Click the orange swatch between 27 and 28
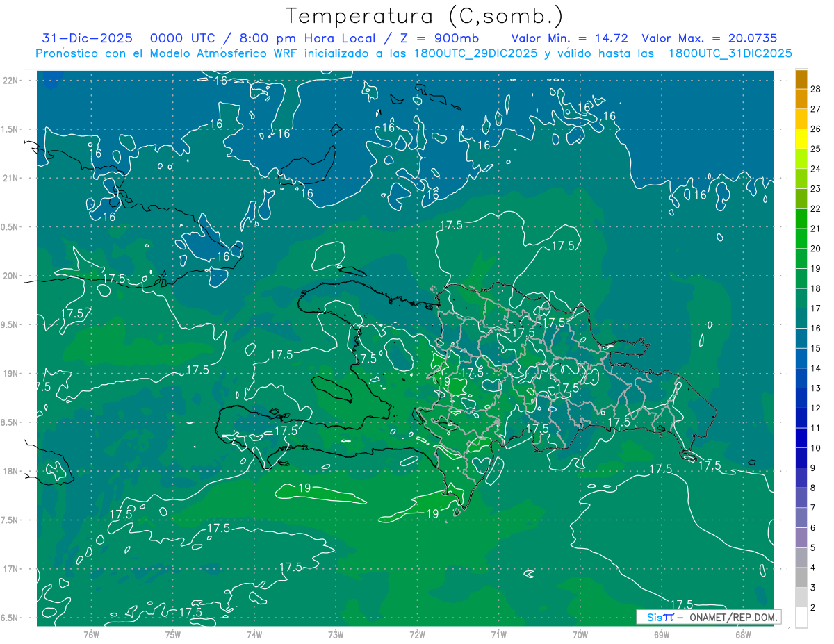Viewport: 834px width, 644px height. [x=801, y=99]
